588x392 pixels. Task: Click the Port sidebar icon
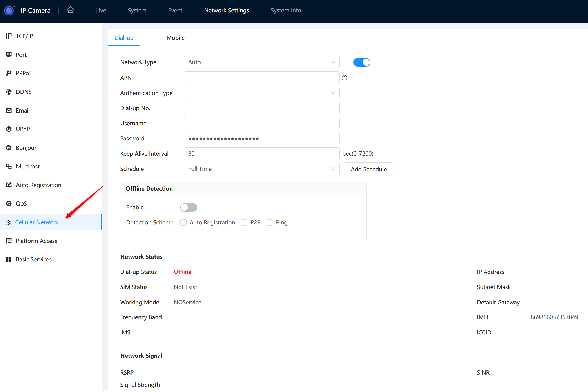coord(9,55)
